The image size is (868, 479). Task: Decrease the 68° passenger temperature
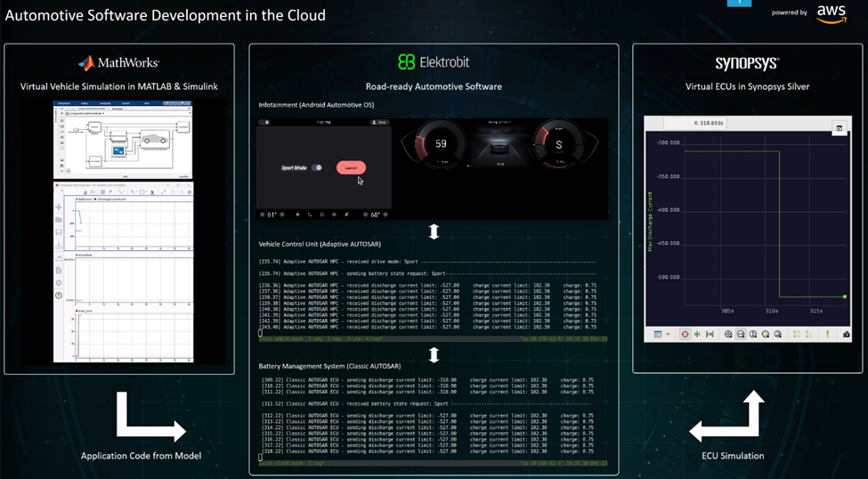pyautogui.click(x=365, y=215)
